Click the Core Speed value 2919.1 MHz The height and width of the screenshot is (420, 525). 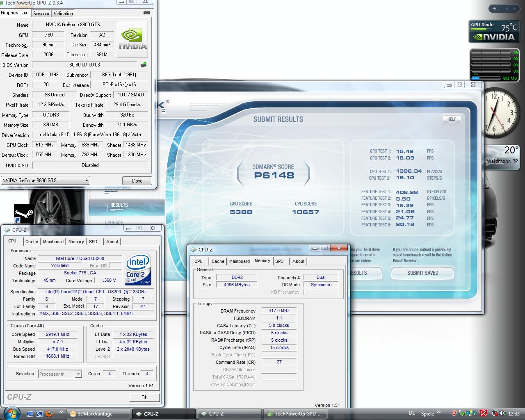tap(58, 334)
